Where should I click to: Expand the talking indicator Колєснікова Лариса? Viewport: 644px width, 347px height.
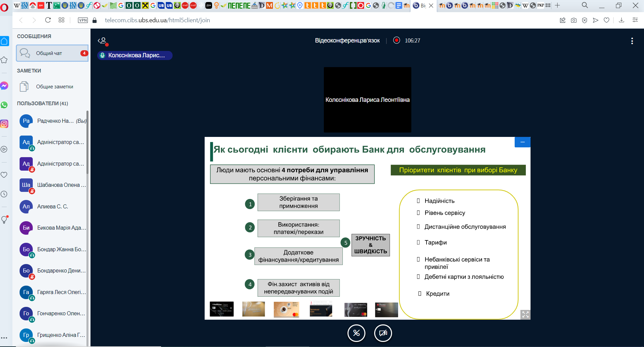click(135, 55)
